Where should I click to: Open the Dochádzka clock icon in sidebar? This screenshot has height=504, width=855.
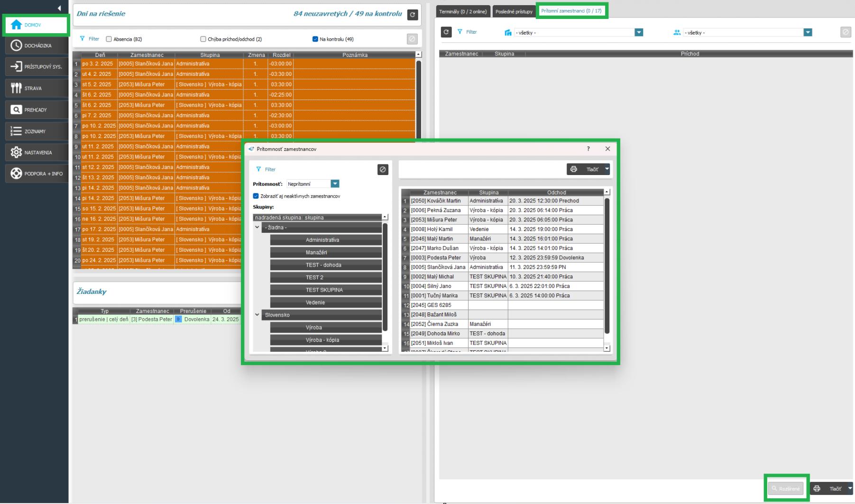pos(17,46)
